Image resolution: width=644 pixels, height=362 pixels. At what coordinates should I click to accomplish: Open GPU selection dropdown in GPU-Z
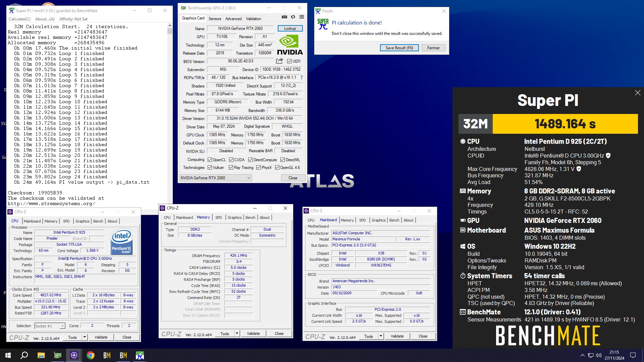click(x=215, y=178)
